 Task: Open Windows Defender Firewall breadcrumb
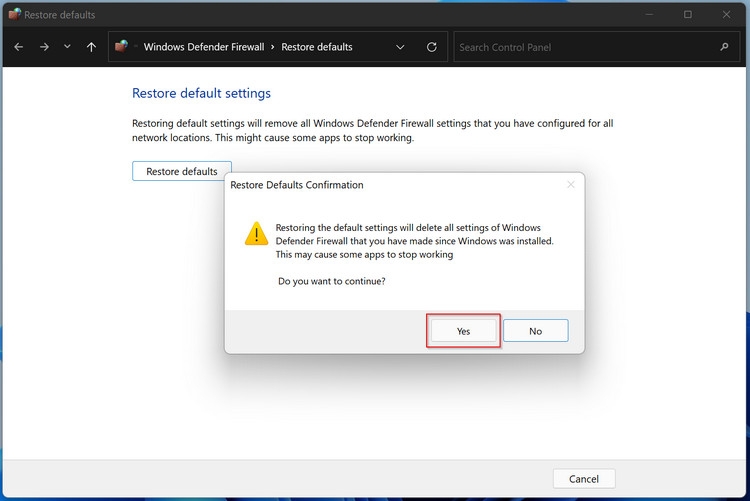(204, 47)
